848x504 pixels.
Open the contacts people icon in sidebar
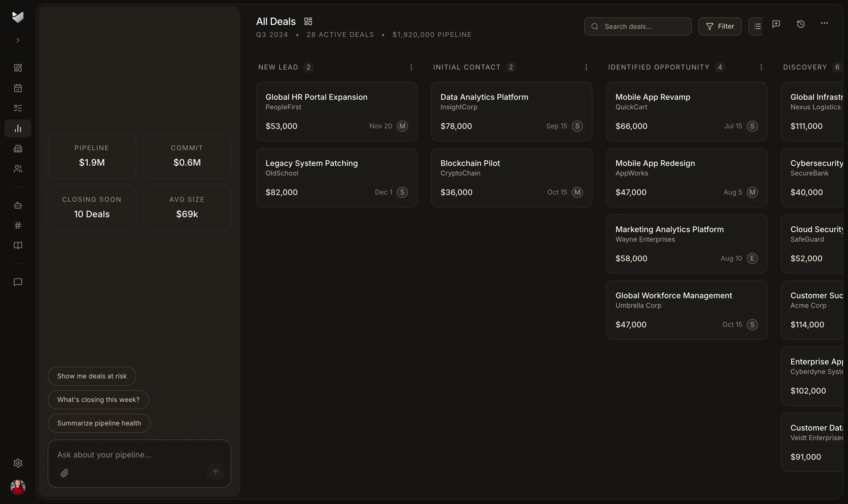pyautogui.click(x=18, y=169)
